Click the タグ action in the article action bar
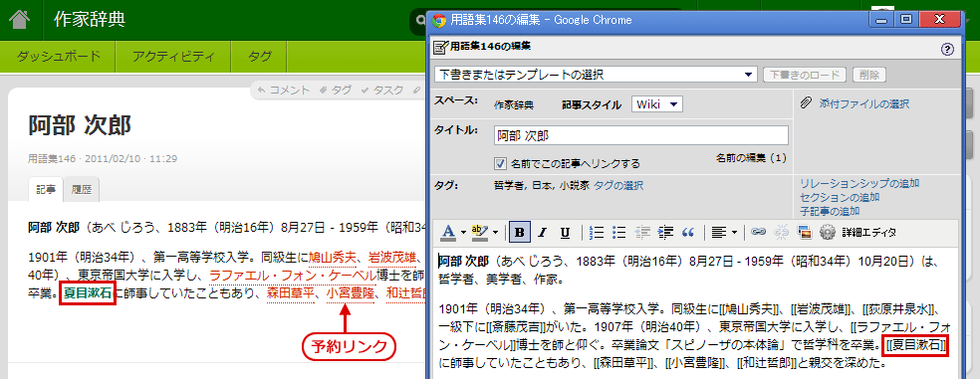980x379 pixels. pyautogui.click(x=336, y=90)
